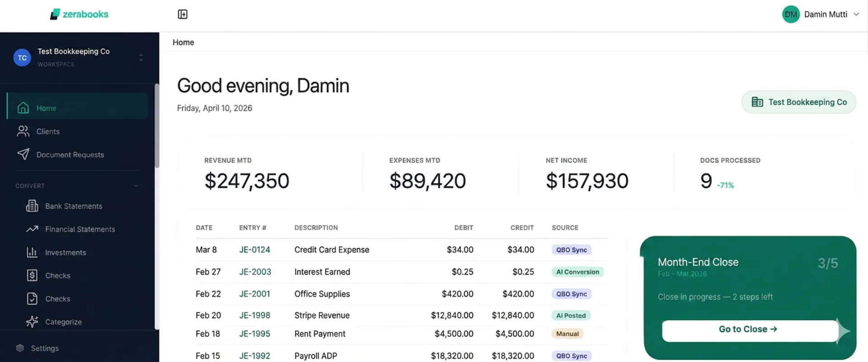Open the Damin Mutti account dropdown
The width and height of the screenshot is (868, 362).
click(x=856, y=14)
